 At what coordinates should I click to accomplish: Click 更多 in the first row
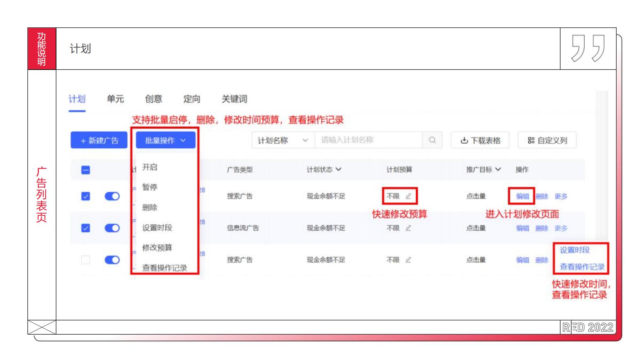tap(561, 196)
